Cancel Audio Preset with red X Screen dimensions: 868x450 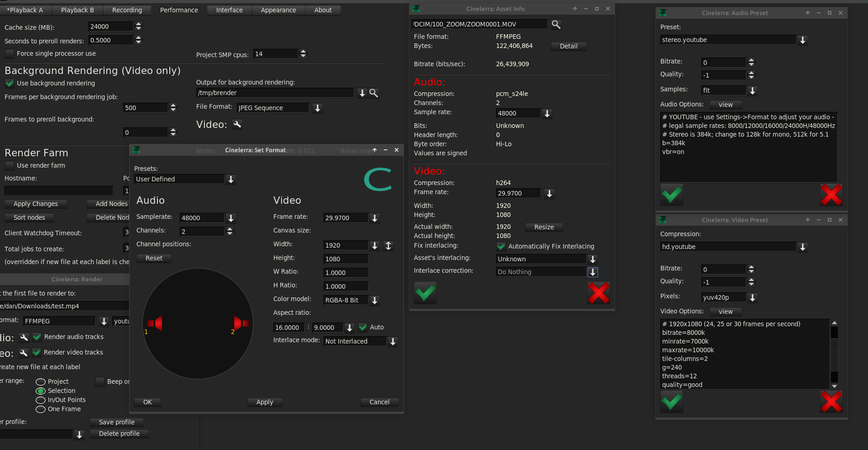(x=831, y=195)
